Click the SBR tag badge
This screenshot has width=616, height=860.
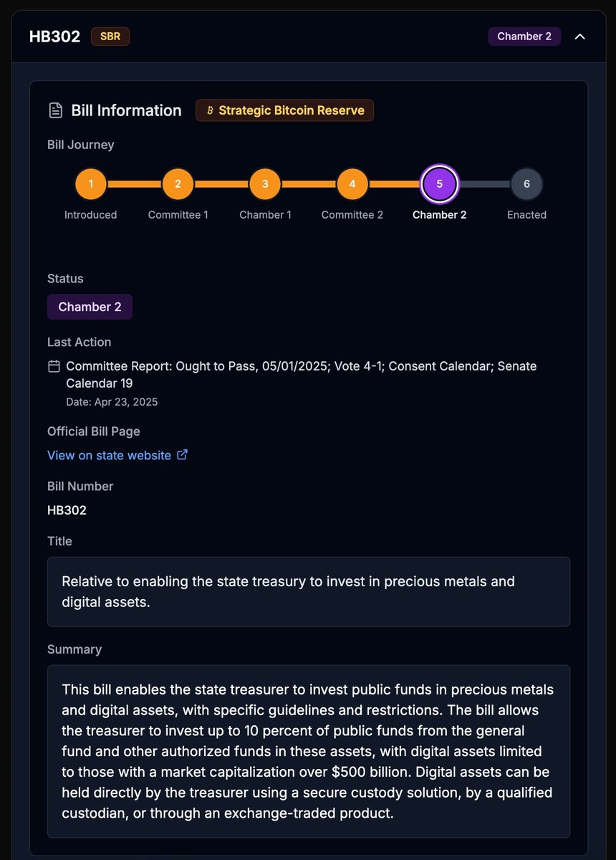[x=110, y=37]
